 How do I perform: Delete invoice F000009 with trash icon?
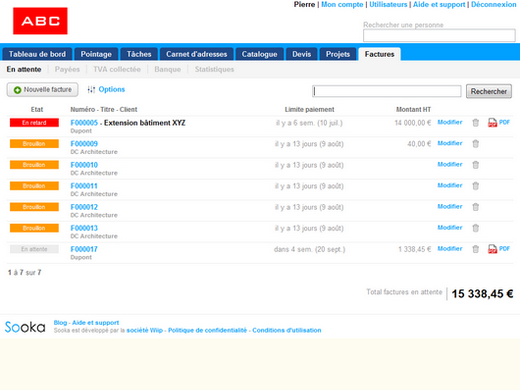click(x=476, y=144)
